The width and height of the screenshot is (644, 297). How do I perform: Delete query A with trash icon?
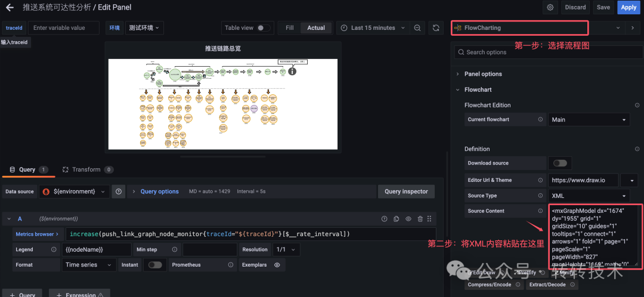coord(420,219)
